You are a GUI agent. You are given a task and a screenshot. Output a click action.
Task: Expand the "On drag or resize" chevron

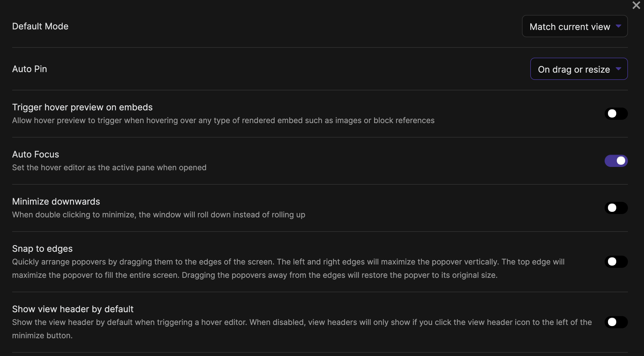[618, 69]
